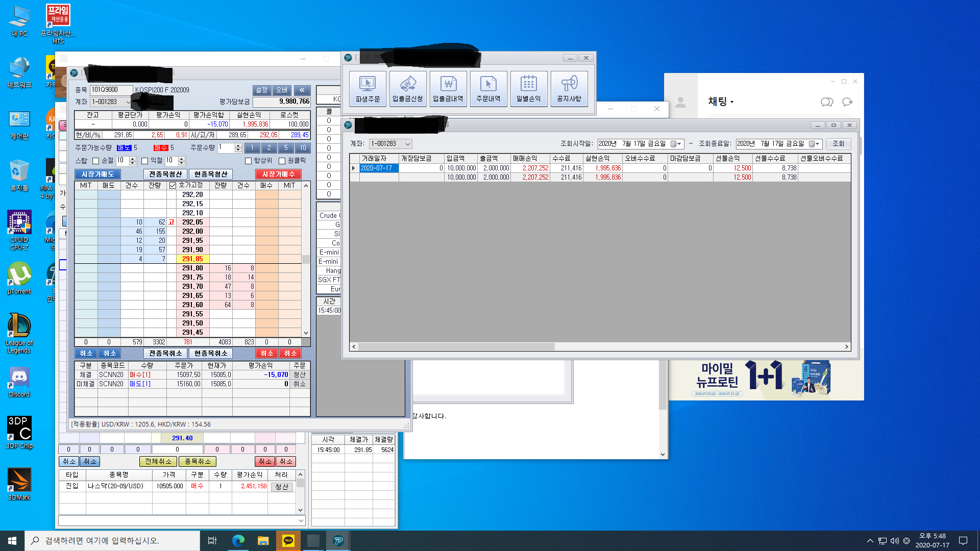The width and height of the screenshot is (980, 551).
Task: Open the Windows Start menu
Action: (x=12, y=541)
